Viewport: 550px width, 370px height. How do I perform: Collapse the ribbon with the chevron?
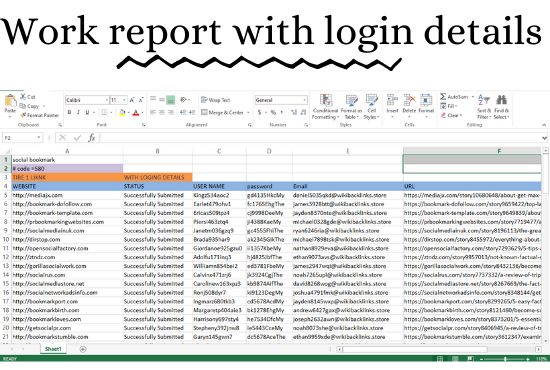click(x=544, y=125)
